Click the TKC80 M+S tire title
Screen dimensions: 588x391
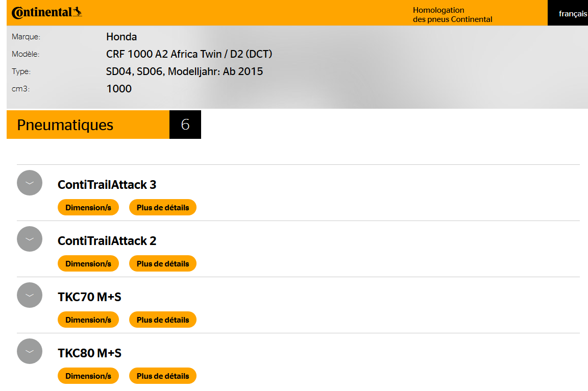90,353
